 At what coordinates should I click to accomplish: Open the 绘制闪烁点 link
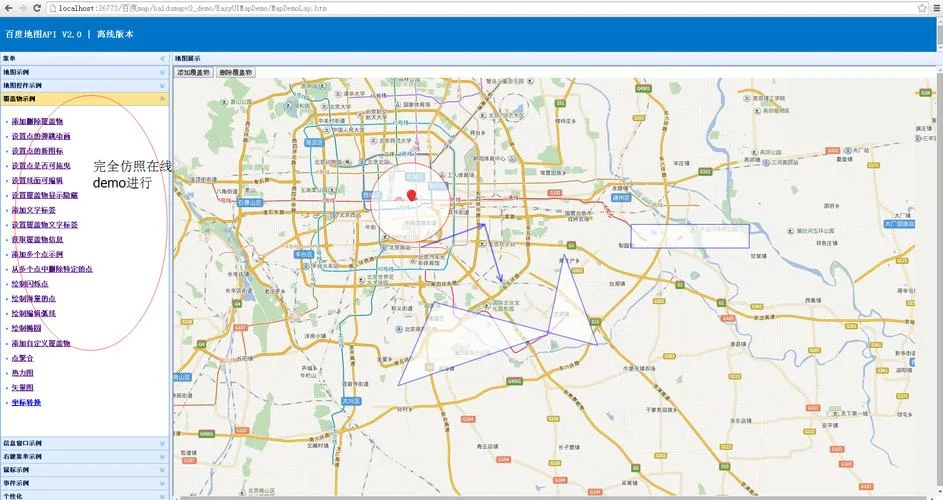coord(30,284)
